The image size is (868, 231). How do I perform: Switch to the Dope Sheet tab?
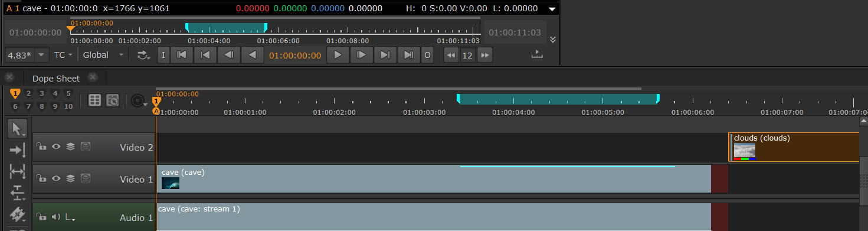[56, 79]
